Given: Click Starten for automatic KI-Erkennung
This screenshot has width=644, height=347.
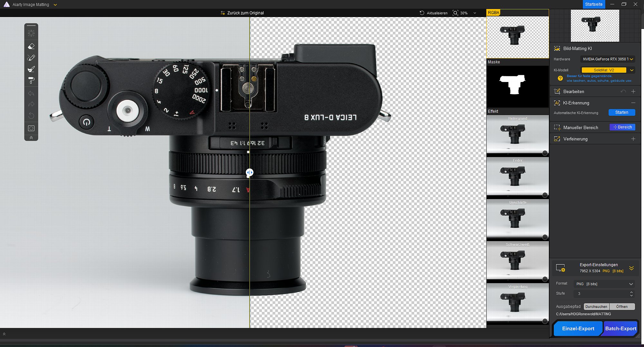Looking at the screenshot, I should (622, 112).
